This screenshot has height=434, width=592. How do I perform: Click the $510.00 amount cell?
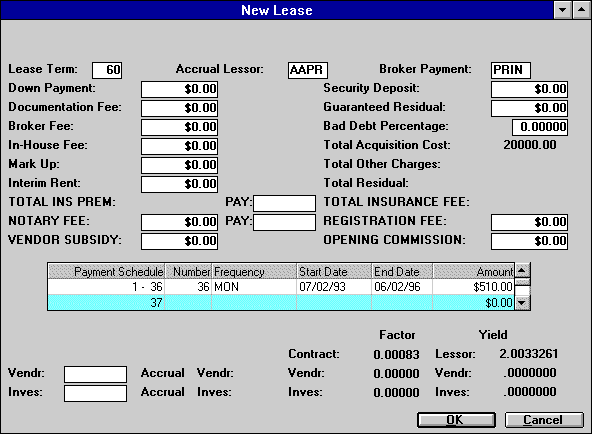tap(473, 287)
